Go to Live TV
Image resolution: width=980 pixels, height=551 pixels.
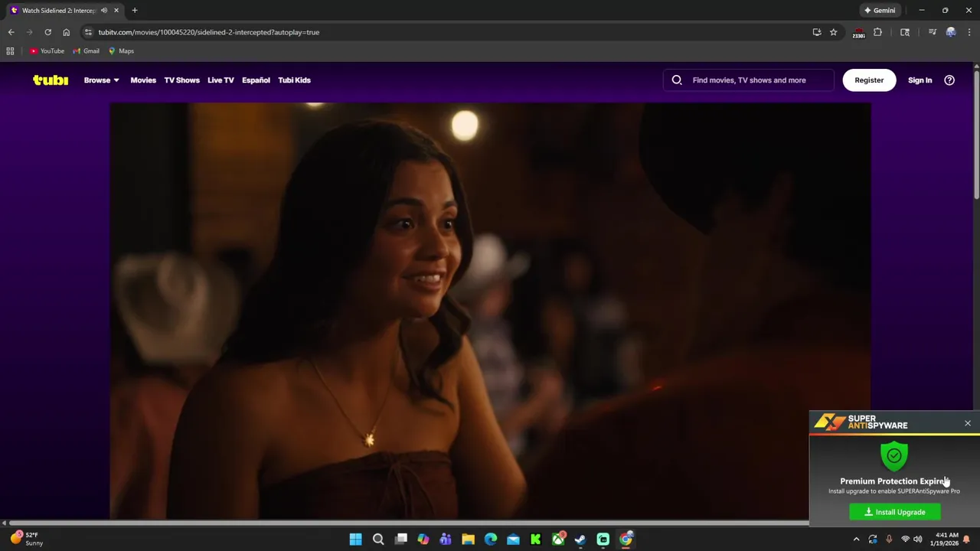pyautogui.click(x=220, y=80)
